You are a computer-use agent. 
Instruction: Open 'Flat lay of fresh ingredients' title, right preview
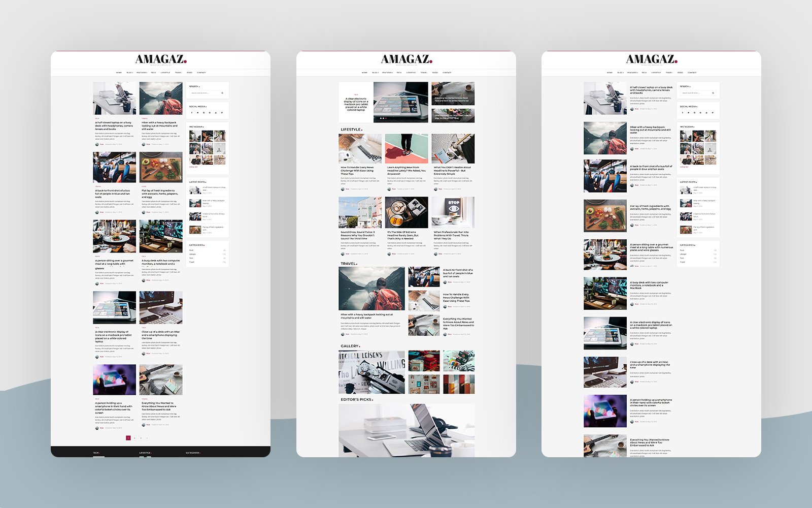pos(651,207)
